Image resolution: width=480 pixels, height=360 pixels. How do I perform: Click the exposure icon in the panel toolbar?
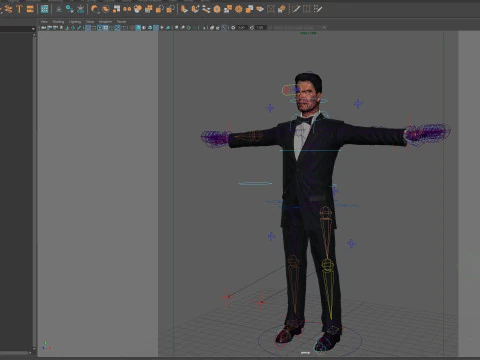233,27
